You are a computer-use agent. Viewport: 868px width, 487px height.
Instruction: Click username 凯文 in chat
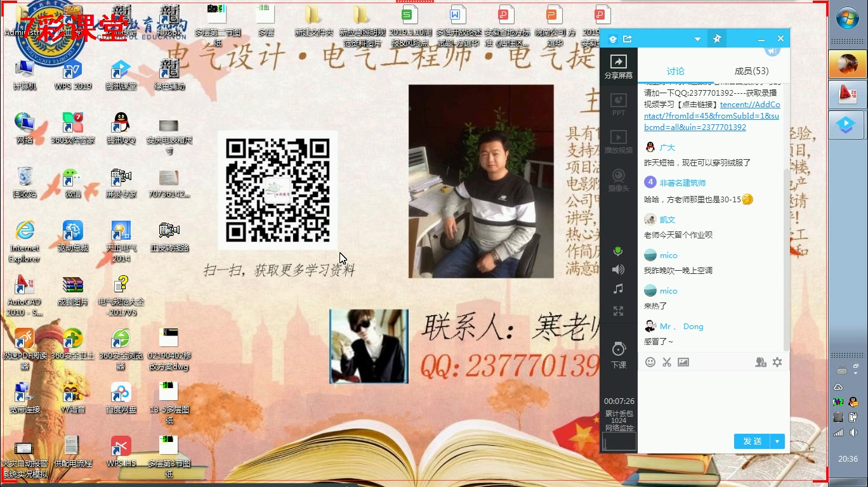pos(667,220)
